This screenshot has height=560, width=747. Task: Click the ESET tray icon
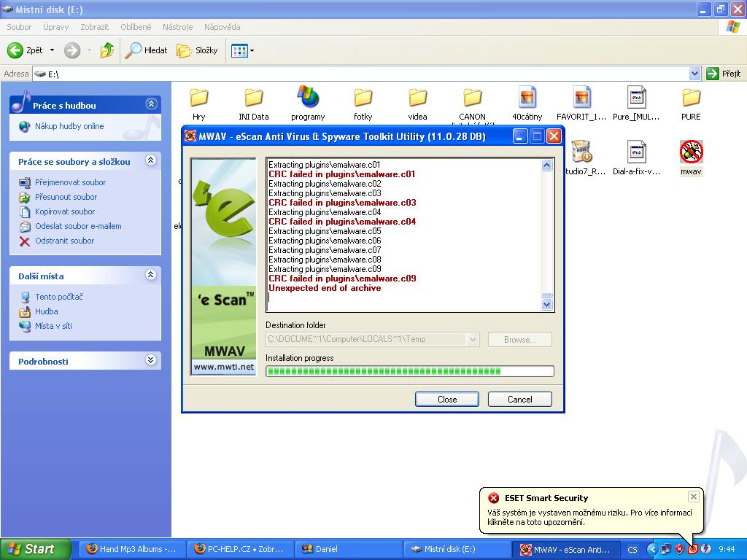coord(693,549)
